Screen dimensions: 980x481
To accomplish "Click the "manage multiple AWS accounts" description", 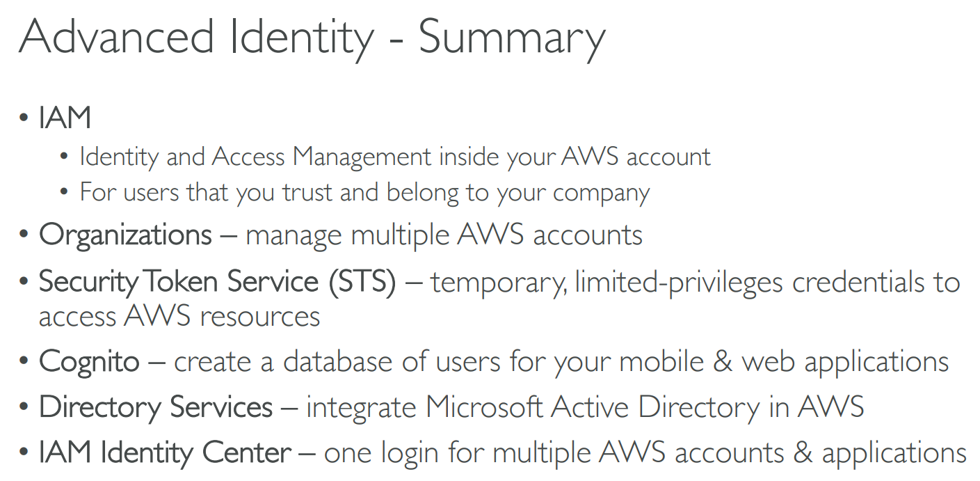I will (x=444, y=235).
